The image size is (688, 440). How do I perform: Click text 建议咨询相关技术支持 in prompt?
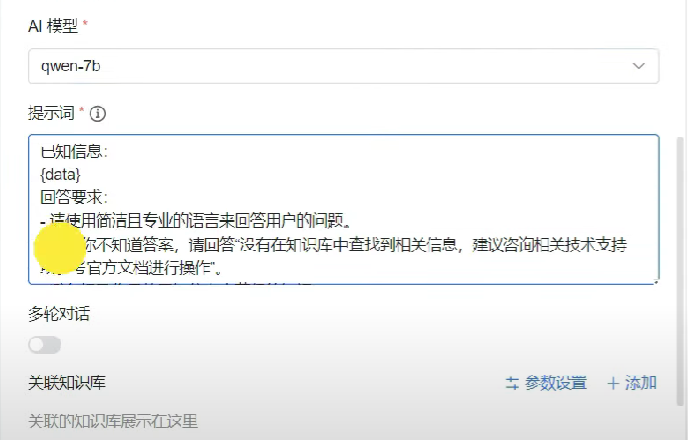[x=550, y=245]
